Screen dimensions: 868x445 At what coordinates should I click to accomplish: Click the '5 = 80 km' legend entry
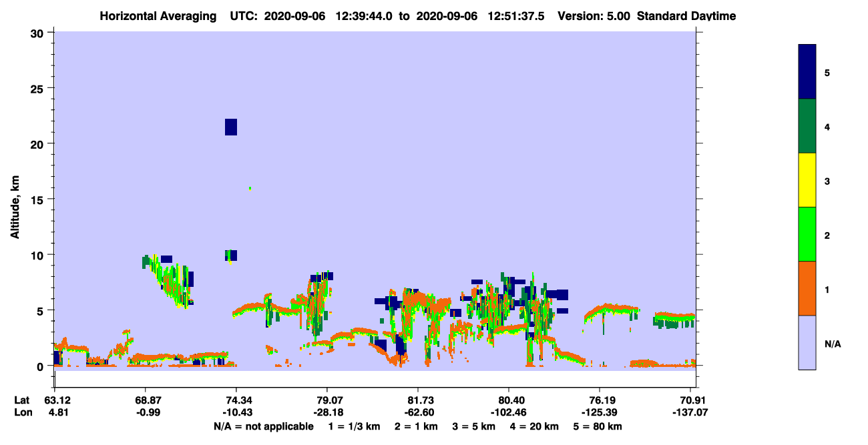[x=598, y=426]
